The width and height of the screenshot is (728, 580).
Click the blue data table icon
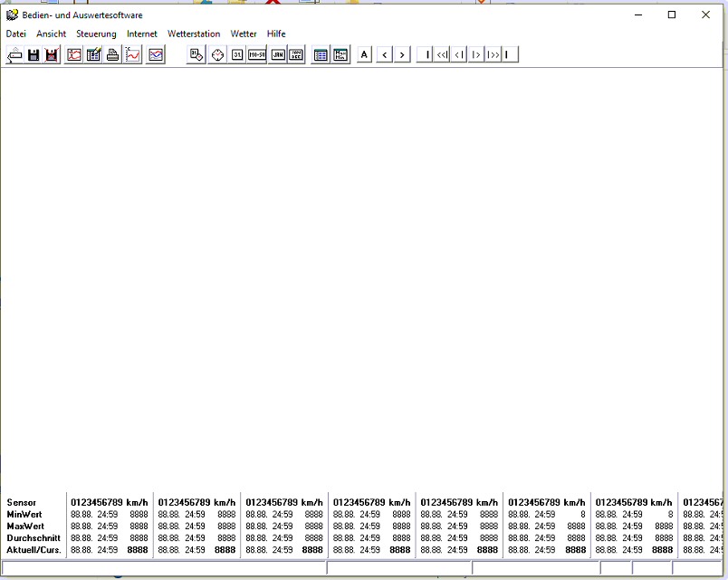321,55
